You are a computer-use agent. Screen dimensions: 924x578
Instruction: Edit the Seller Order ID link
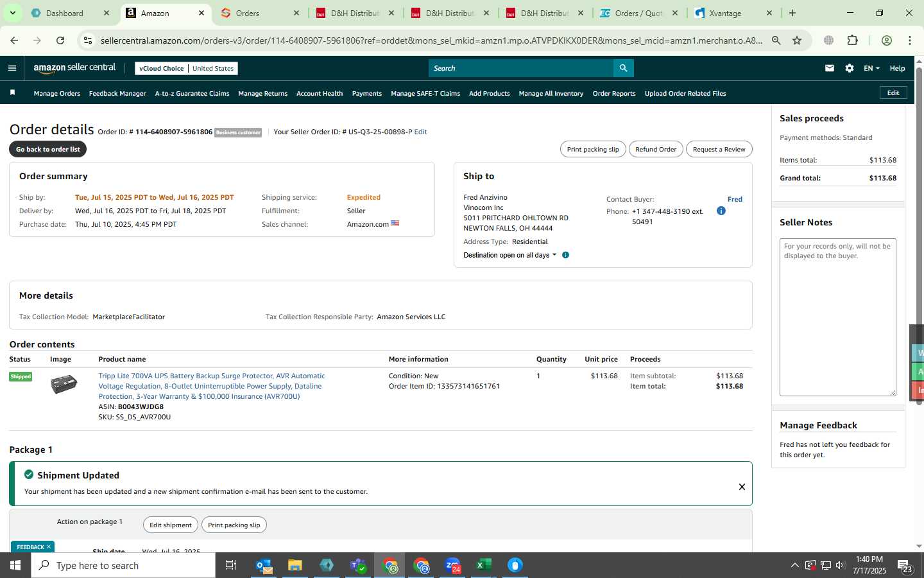coord(420,132)
